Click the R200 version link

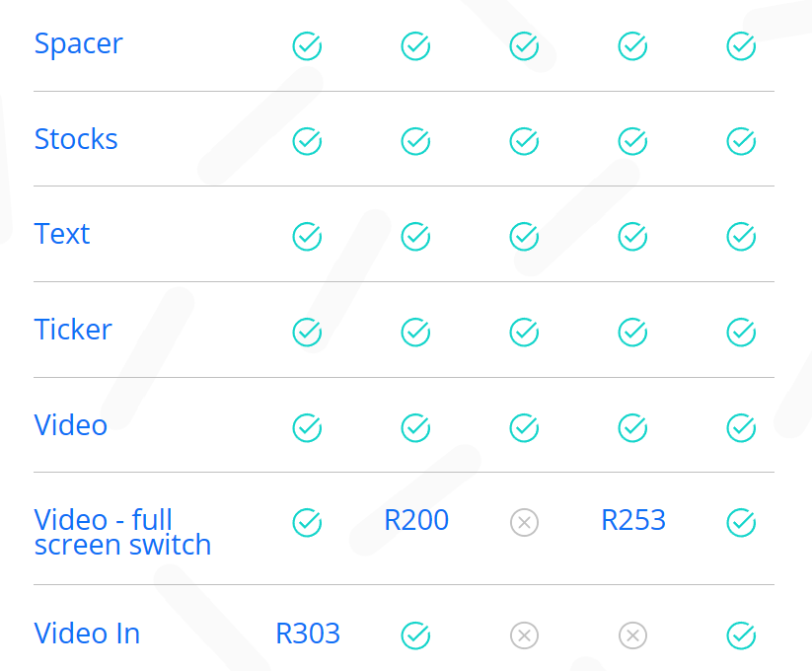416,520
